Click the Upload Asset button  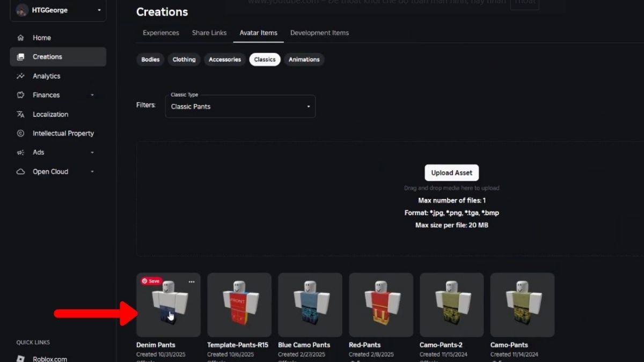[452, 173]
